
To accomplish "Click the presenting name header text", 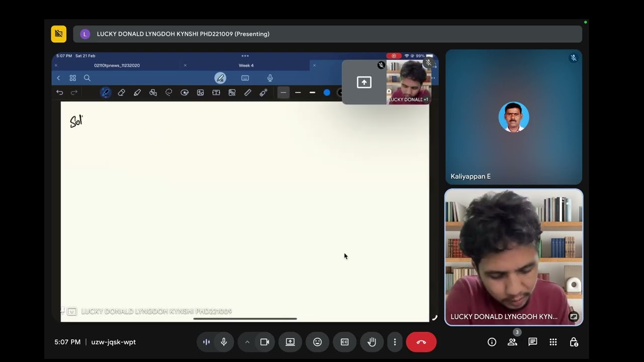I will pyautogui.click(x=183, y=34).
